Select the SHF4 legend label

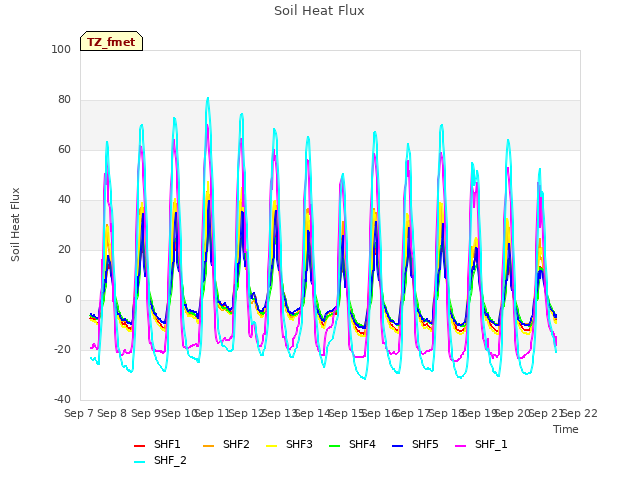[x=362, y=444]
